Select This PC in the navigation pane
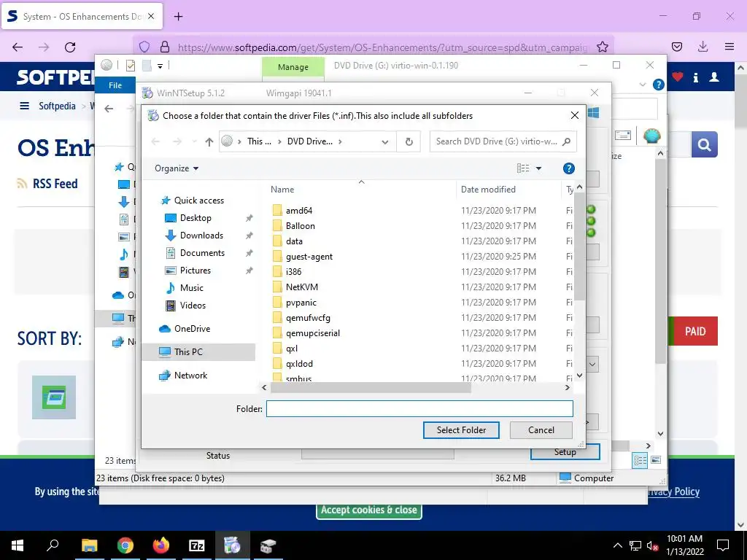Image resolution: width=747 pixels, height=560 pixels. (188, 352)
